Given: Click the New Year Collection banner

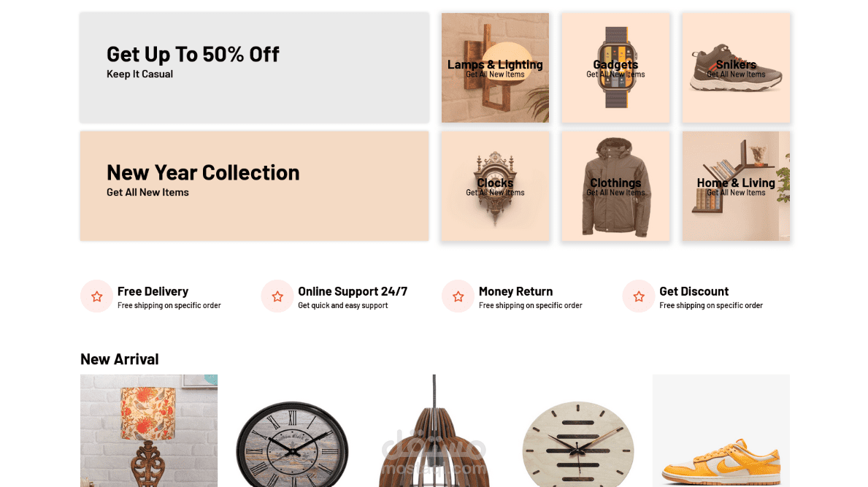Looking at the screenshot, I should (255, 186).
